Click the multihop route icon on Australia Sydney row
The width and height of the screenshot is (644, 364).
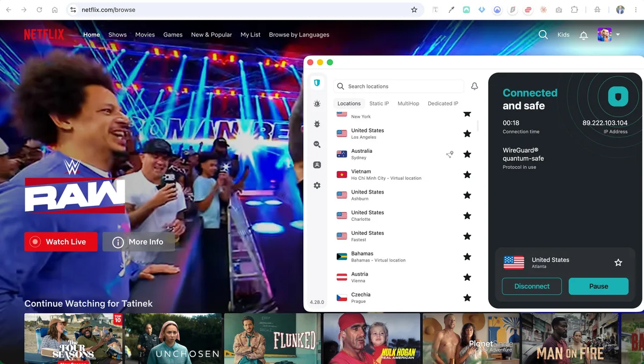click(x=450, y=154)
